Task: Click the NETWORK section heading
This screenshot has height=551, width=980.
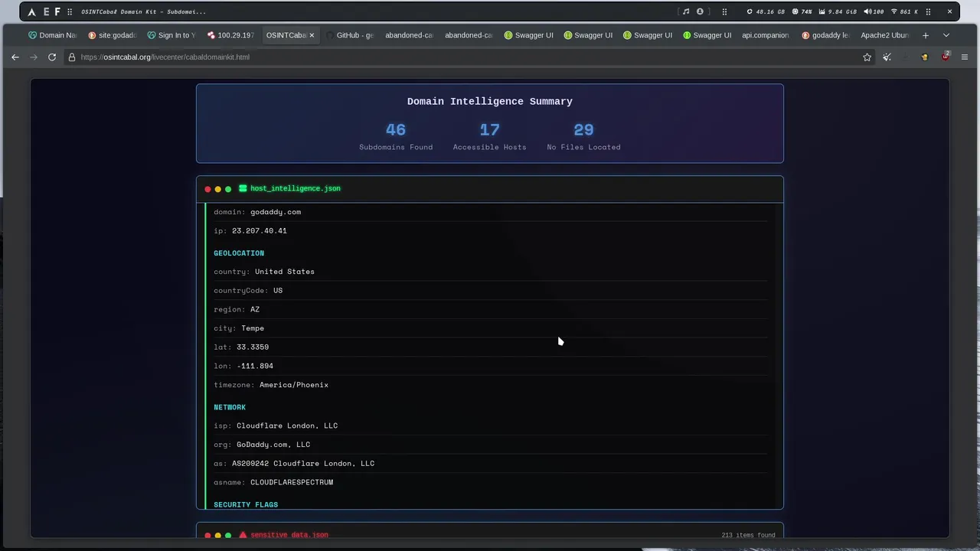Action: 230,407
